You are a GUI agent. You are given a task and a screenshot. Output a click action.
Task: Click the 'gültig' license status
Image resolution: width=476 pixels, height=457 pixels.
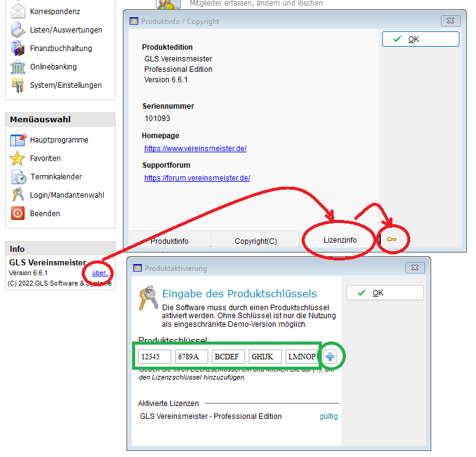[329, 416]
